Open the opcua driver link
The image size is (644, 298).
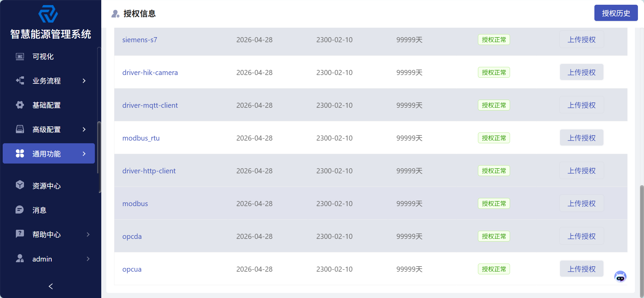132,269
